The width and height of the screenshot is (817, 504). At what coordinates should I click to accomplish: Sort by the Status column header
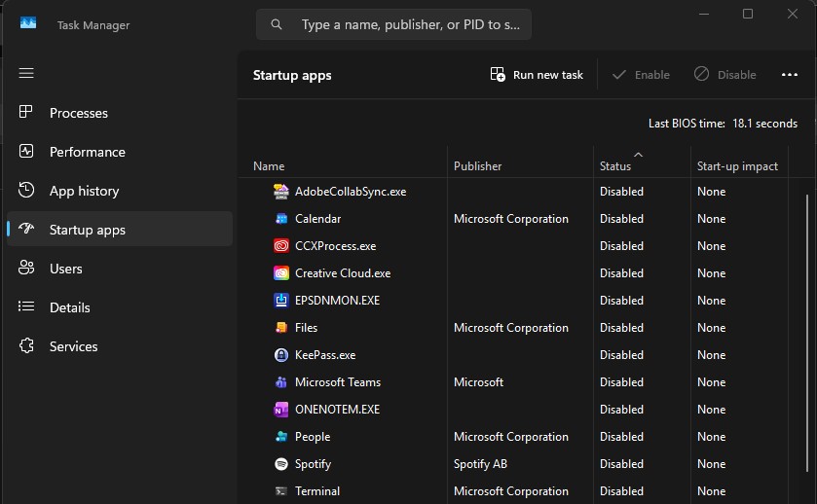tap(614, 166)
